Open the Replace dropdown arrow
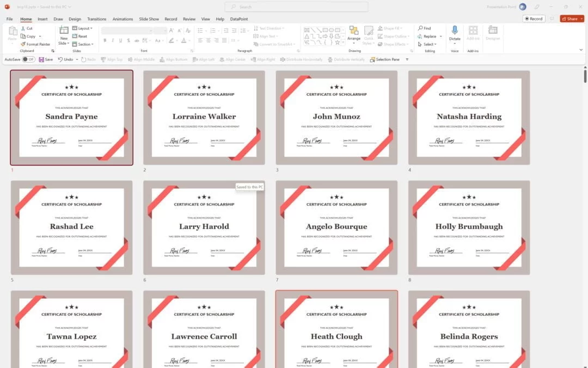 click(440, 37)
